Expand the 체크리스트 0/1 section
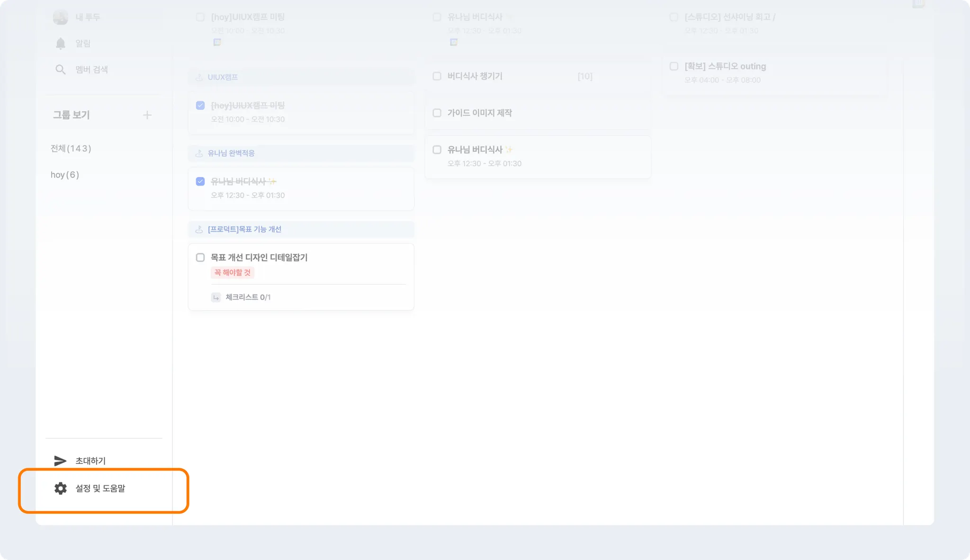970x560 pixels. click(248, 297)
